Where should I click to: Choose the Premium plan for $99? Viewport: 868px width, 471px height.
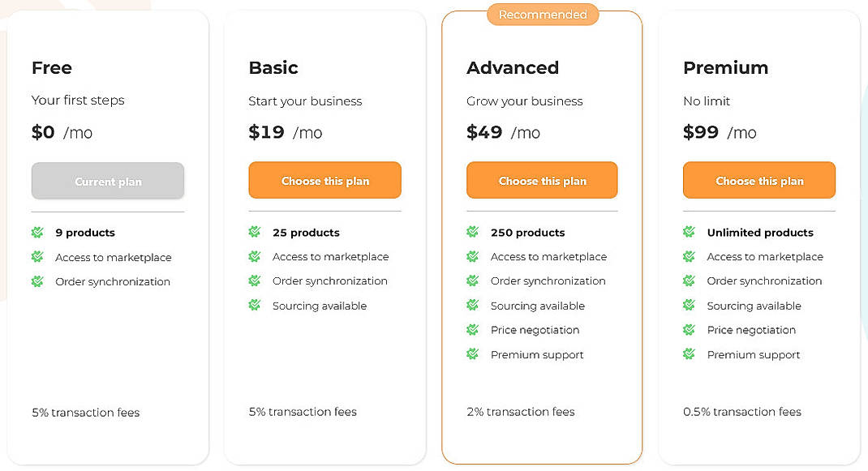pos(758,180)
